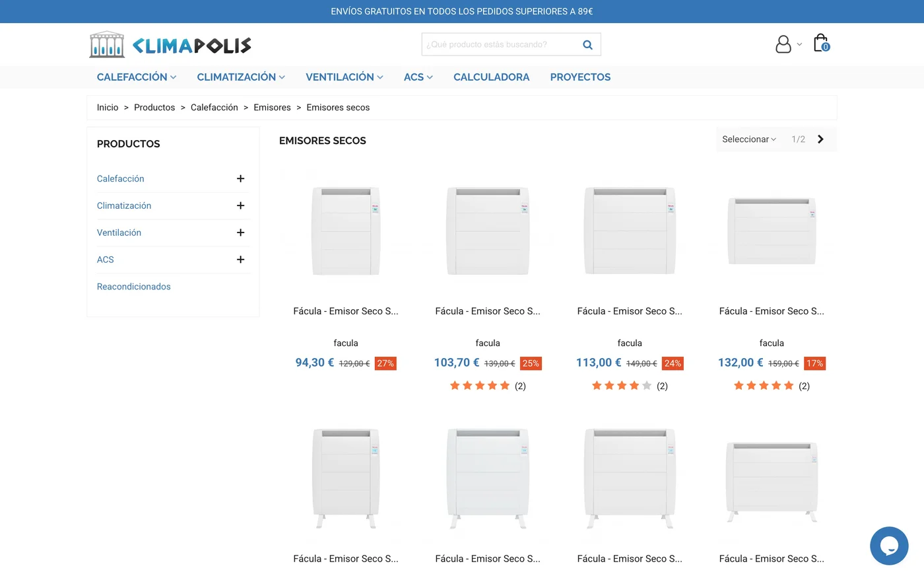Open the 103,70 € emitter product image

[x=488, y=231]
